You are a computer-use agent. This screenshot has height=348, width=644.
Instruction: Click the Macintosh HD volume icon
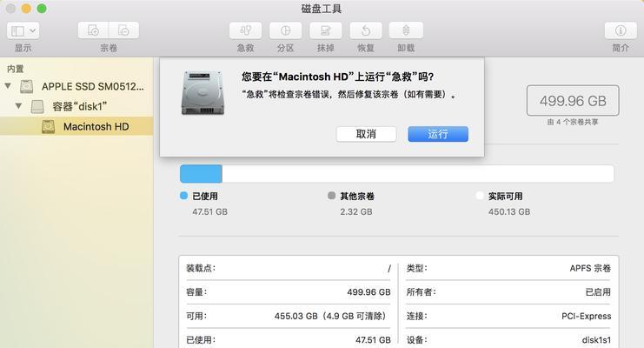coord(48,126)
